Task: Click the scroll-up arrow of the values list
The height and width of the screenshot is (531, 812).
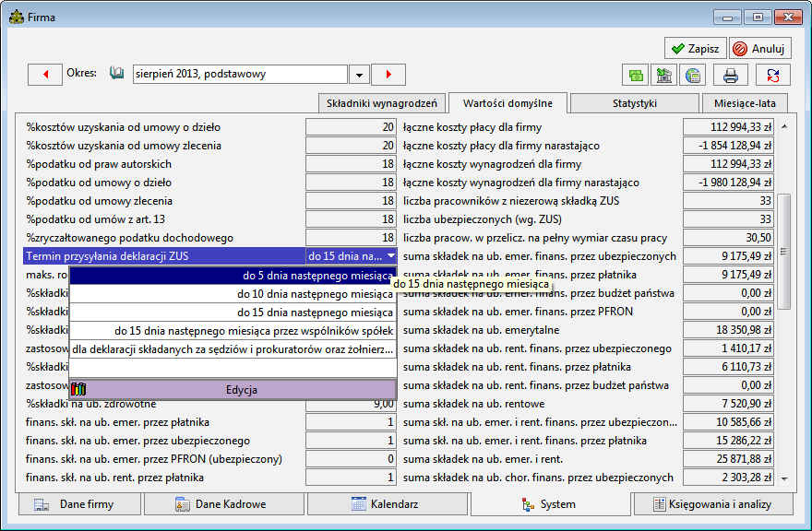Action: click(x=784, y=126)
